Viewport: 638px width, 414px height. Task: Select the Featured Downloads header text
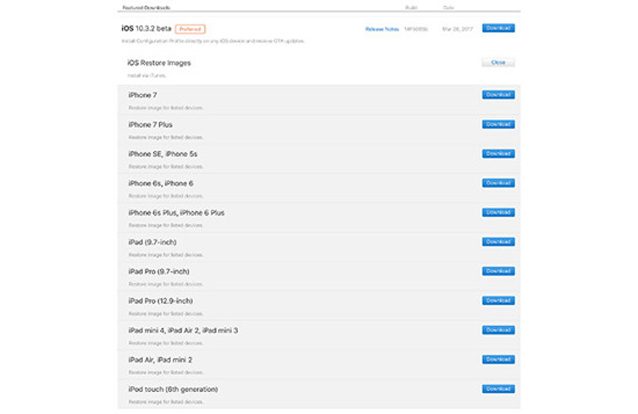pyautogui.click(x=146, y=7)
